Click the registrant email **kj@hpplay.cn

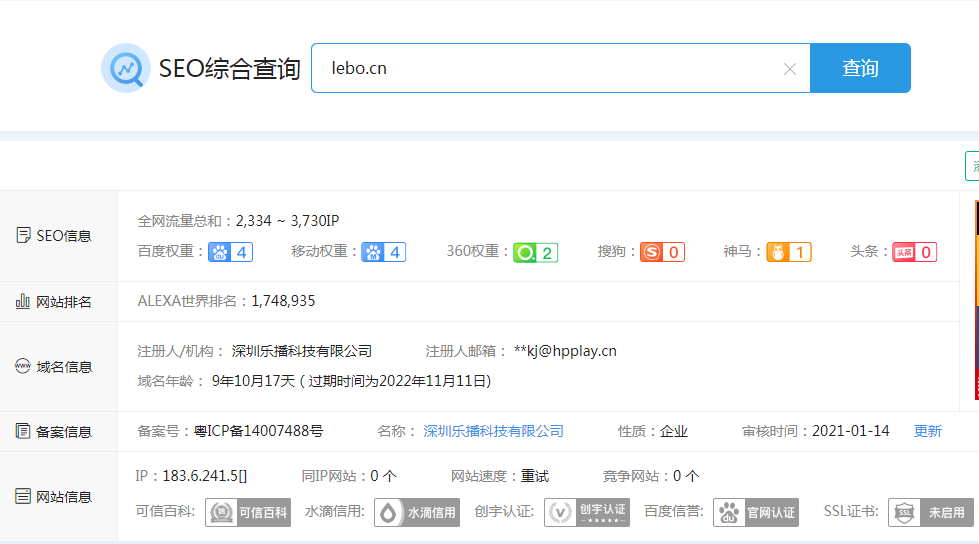[565, 351]
